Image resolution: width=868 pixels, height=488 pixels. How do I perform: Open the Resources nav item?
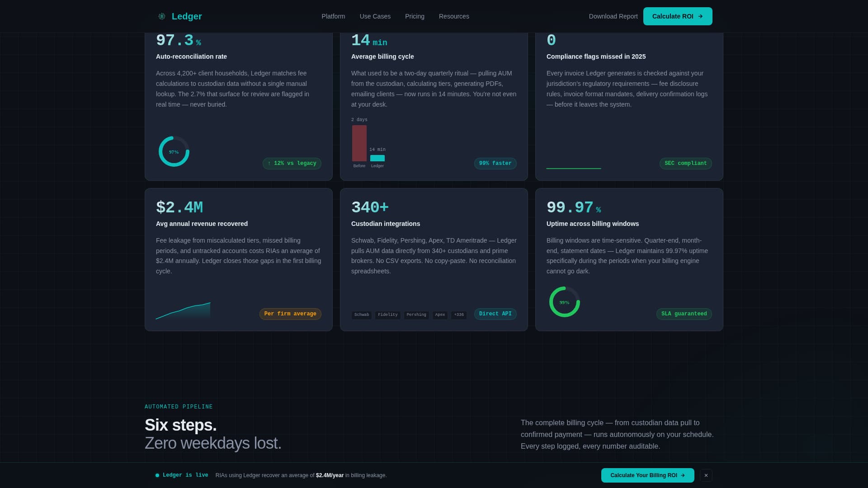[x=454, y=16]
